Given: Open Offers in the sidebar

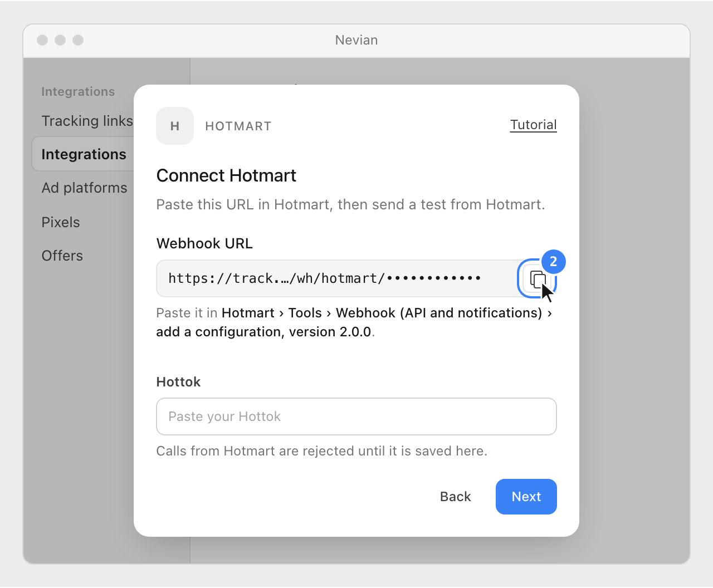Looking at the screenshot, I should point(62,256).
